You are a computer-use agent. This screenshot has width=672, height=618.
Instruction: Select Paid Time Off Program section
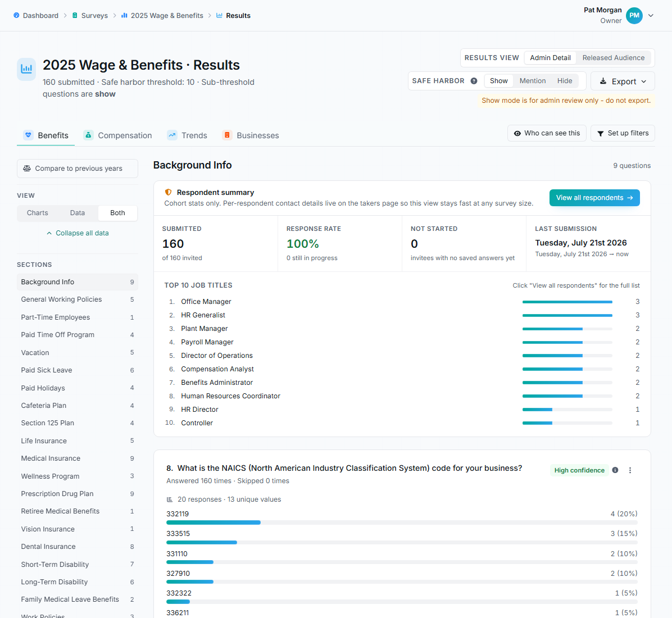click(x=78, y=335)
